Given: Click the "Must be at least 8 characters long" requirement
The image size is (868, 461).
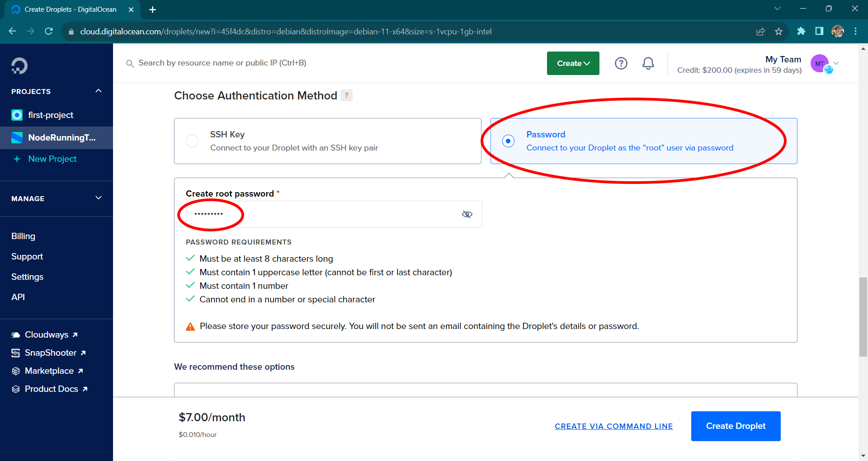Looking at the screenshot, I should [266, 259].
